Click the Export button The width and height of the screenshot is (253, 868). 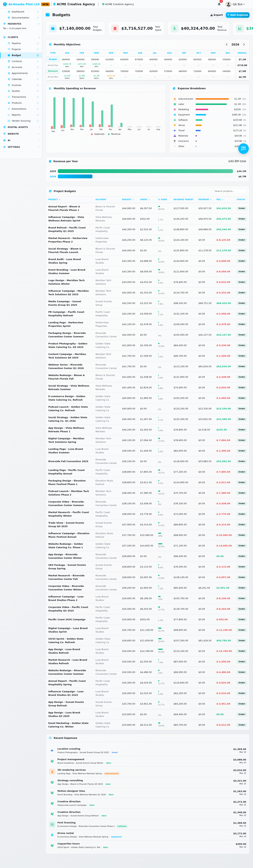(216, 15)
